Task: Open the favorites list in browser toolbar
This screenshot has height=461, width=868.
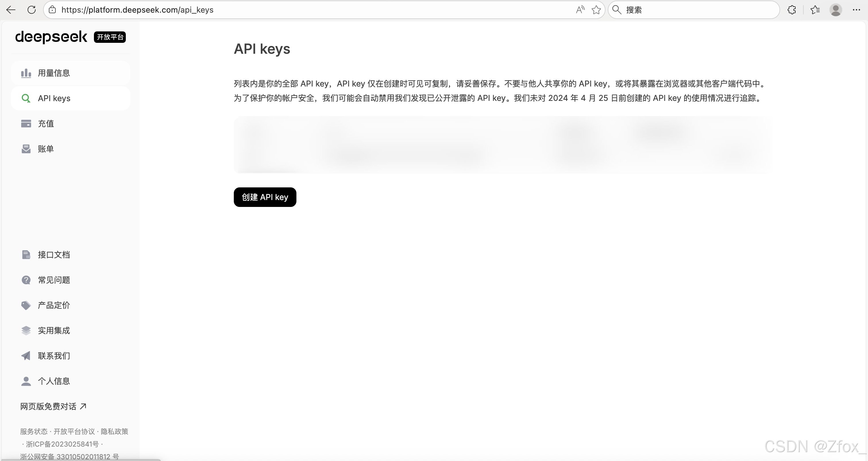Action: (815, 10)
